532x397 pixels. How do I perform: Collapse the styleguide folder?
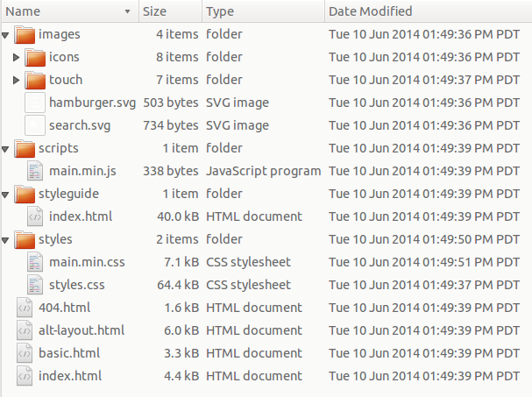pos(6,195)
